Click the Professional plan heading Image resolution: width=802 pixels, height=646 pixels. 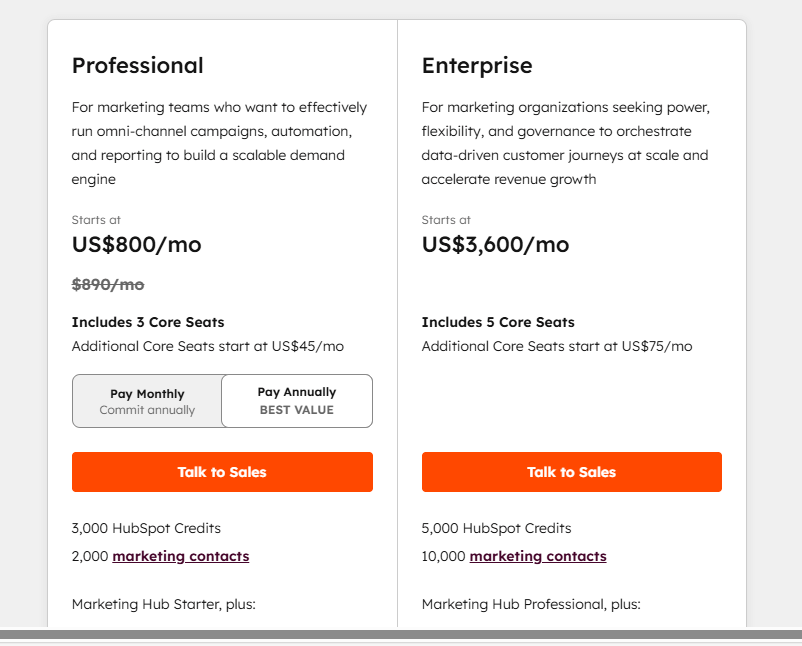[x=137, y=66]
